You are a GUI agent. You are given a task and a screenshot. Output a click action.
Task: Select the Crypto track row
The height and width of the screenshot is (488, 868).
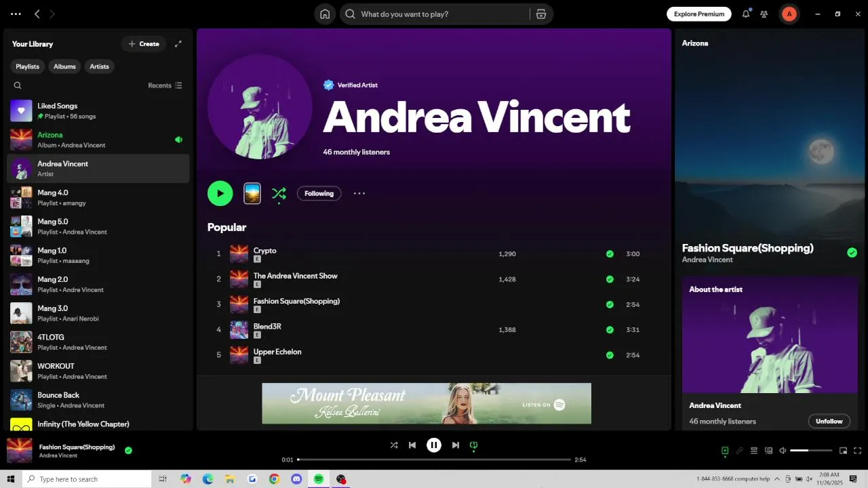(x=434, y=254)
